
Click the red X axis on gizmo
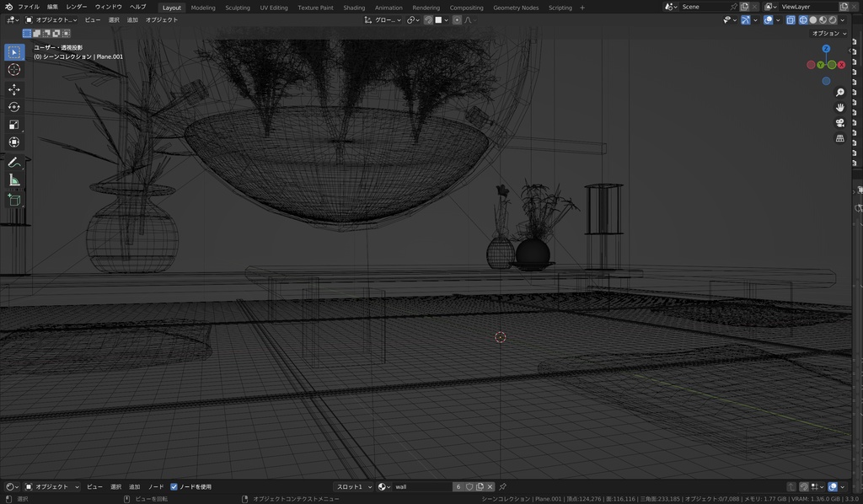click(x=841, y=65)
